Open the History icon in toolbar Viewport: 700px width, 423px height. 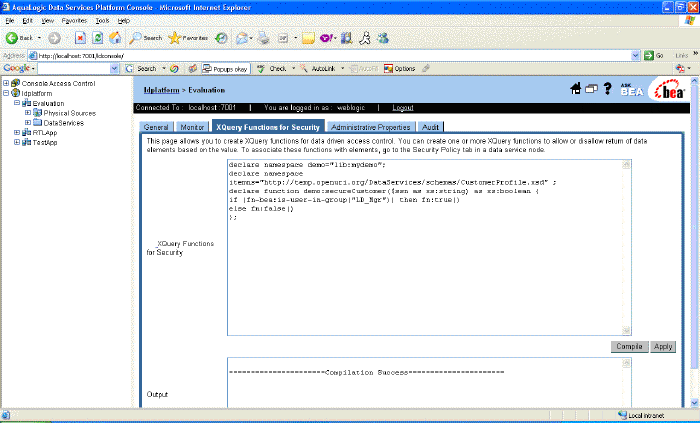(221, 38)
